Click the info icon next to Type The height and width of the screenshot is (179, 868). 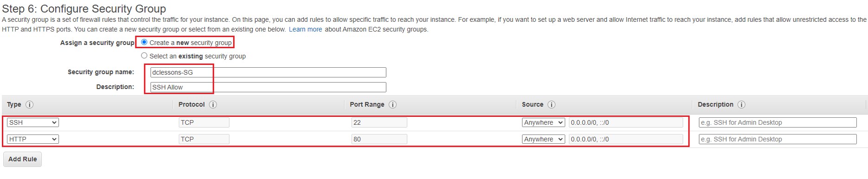tap(29, 105)
